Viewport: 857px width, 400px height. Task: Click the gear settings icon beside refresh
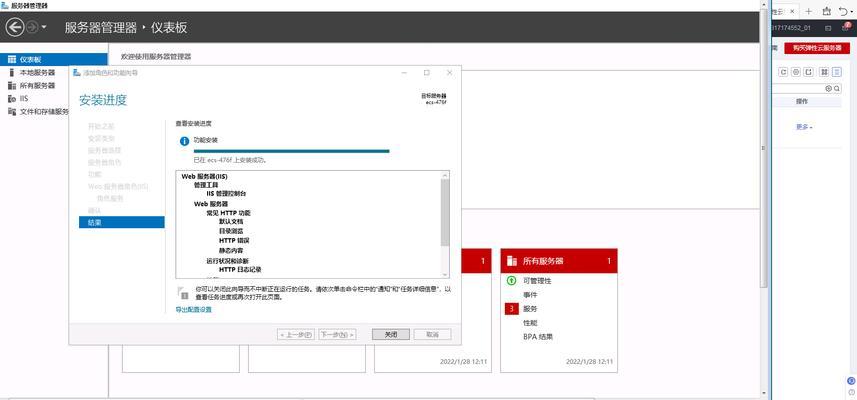[x=796, y=72]
